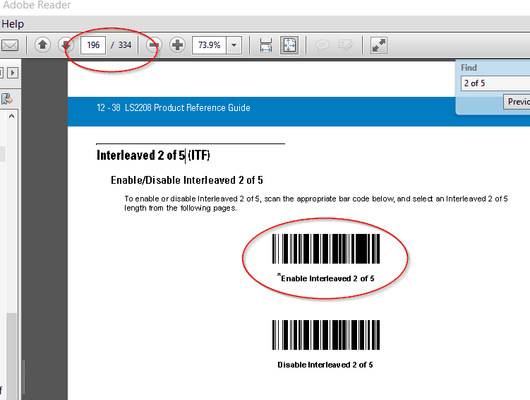Click the highlight text tool icon
The width and height of the screenshot is (530, 400).
(345, 45)
